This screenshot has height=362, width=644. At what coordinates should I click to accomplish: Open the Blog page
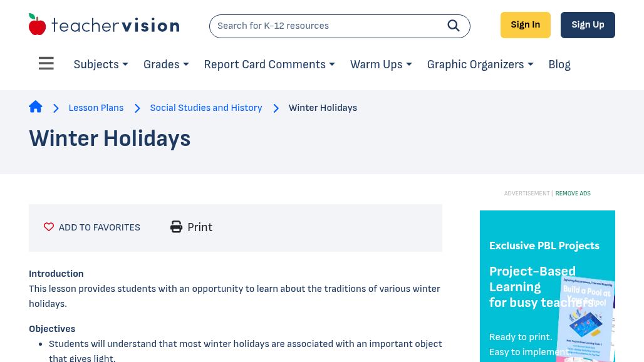559,65
